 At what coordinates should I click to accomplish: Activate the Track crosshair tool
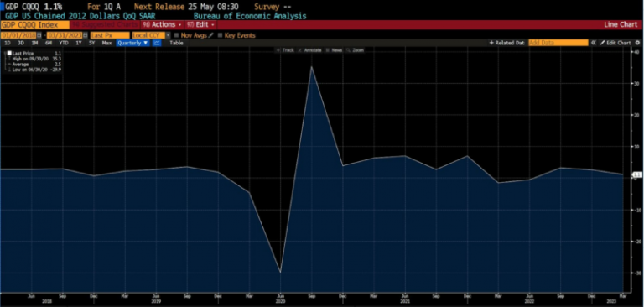point(285,50)
